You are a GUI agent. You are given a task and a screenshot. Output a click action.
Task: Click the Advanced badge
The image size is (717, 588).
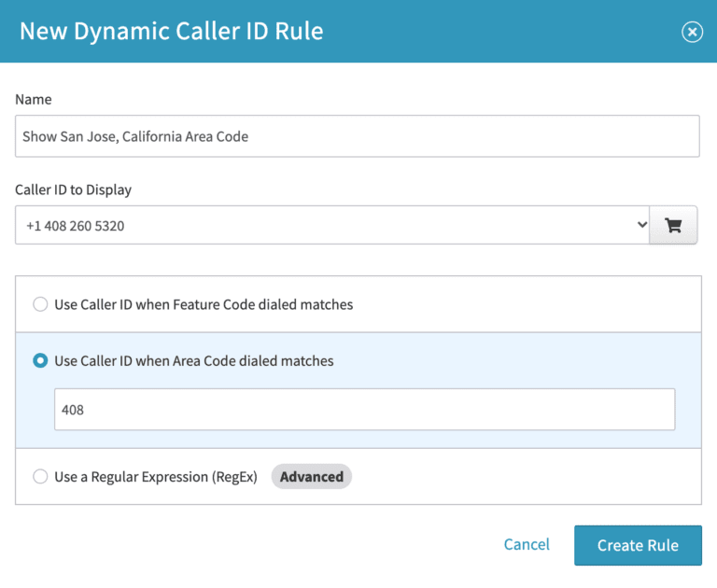point(312,476)
